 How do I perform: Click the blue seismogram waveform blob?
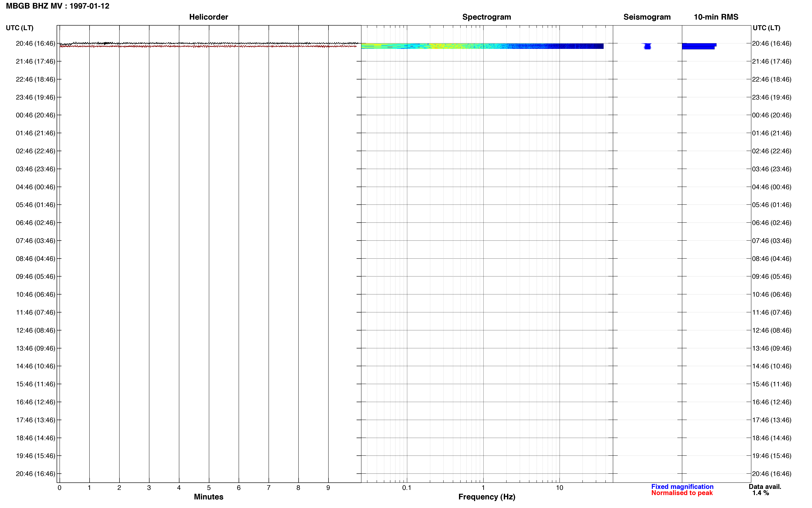[x=647, y=46]
